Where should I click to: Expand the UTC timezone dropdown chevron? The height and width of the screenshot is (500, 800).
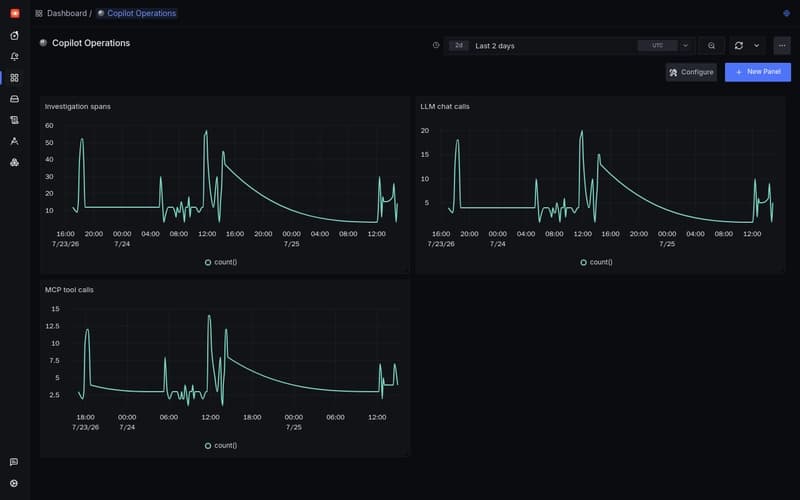click(685, 45)
